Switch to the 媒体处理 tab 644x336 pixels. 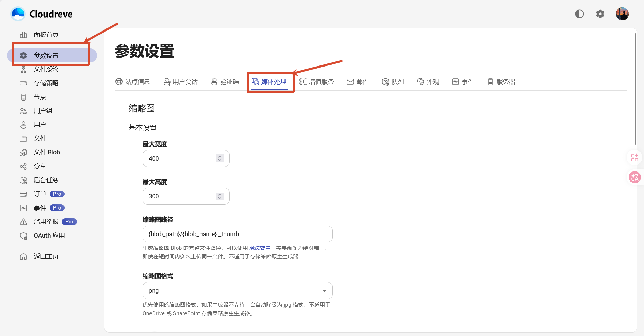click(x=269, y=82)
